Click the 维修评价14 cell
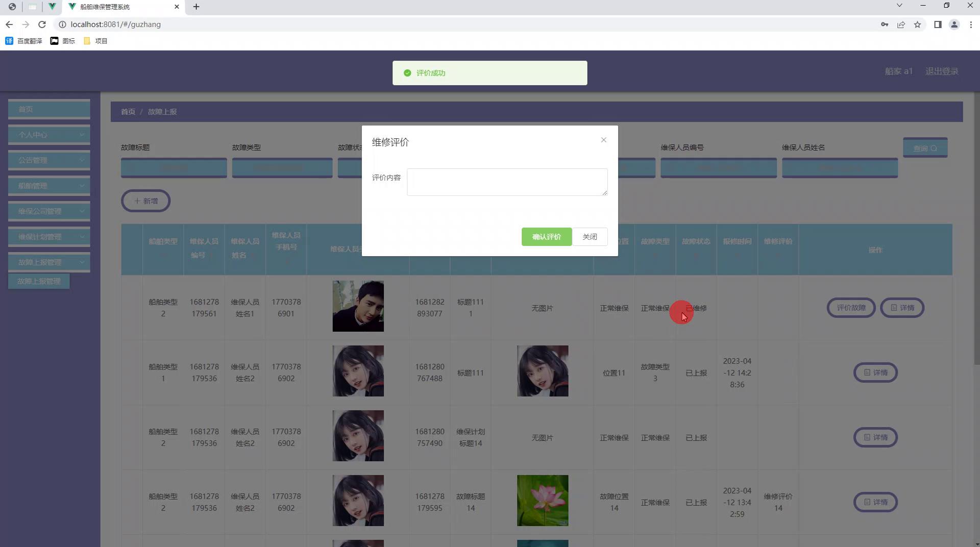Viewport: 980px width, 547px height. click(778, 502)
